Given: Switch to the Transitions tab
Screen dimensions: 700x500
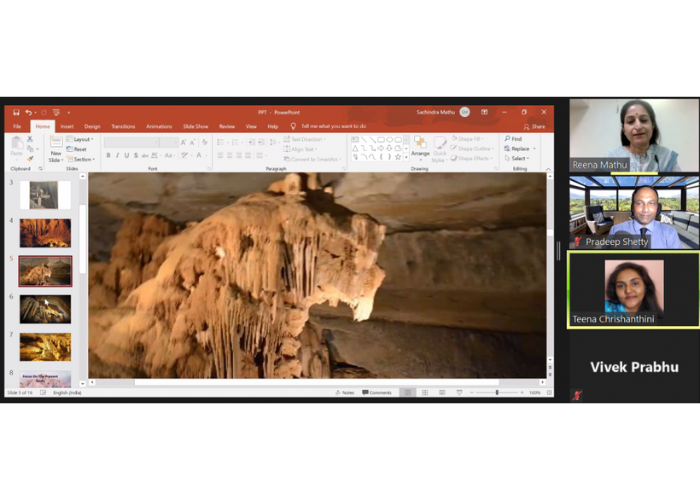Looking at the screenshot, I should tap(123, 126).
